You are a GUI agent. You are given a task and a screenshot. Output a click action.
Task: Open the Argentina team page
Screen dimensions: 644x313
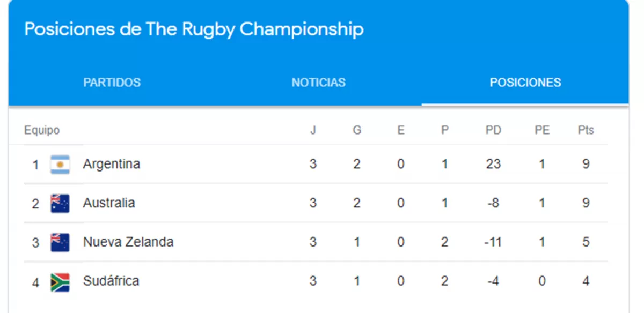pos(112,163)
